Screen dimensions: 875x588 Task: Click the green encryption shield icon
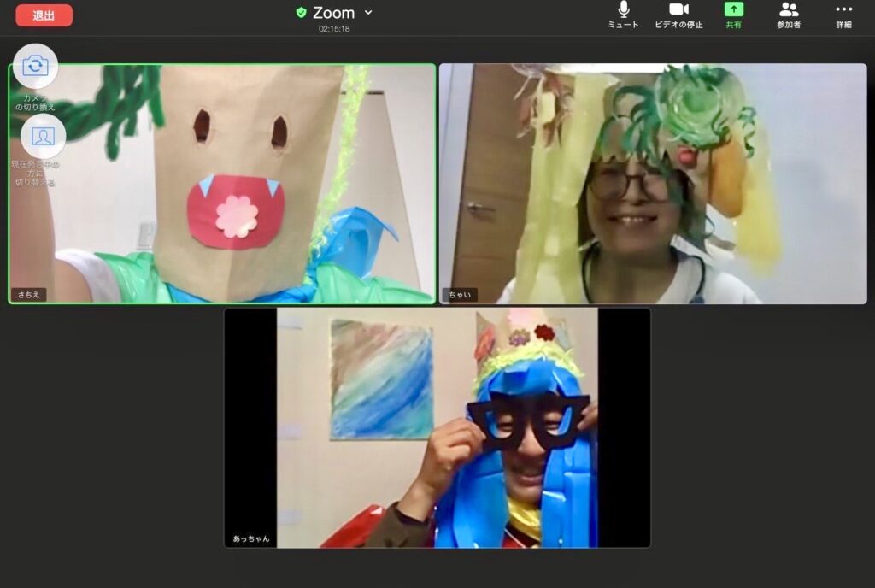pos(301,13)
